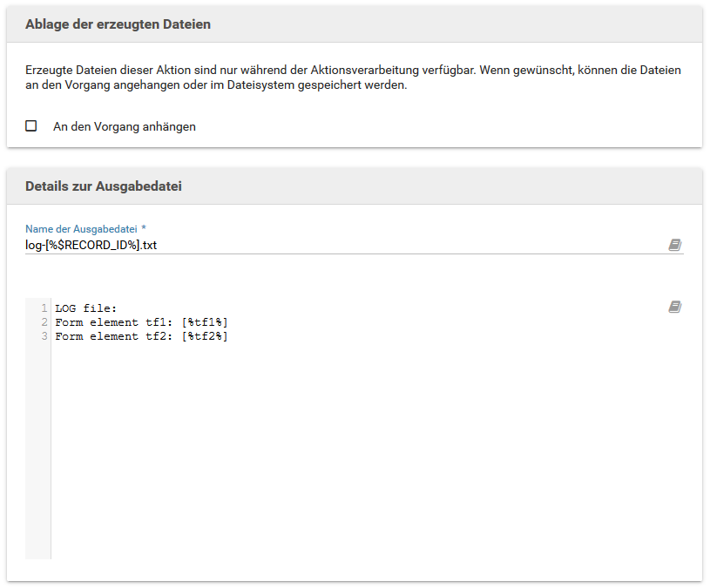Click the empty gutter below the line numbers

click(37, 453)
